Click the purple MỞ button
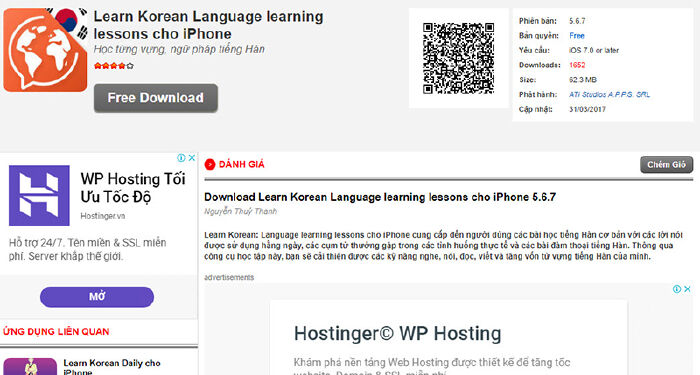 97,297
